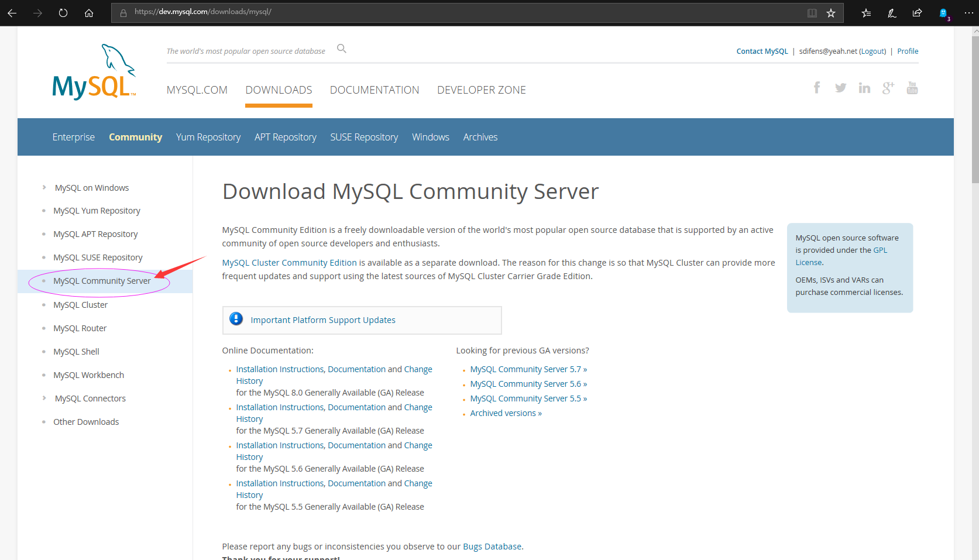Open Yum Repository in blue bar
This screenshot has width=979, height=560.
click(x=208, y=137)
